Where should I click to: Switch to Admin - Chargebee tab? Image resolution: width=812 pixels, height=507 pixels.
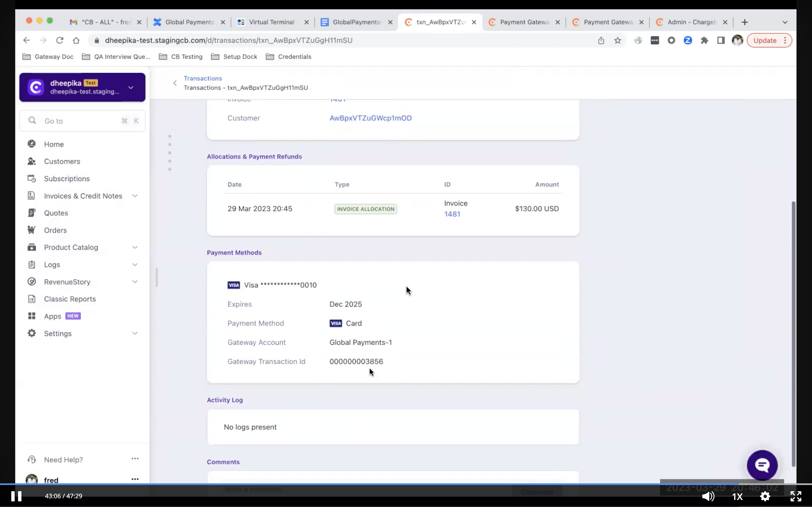click(691, 22)
